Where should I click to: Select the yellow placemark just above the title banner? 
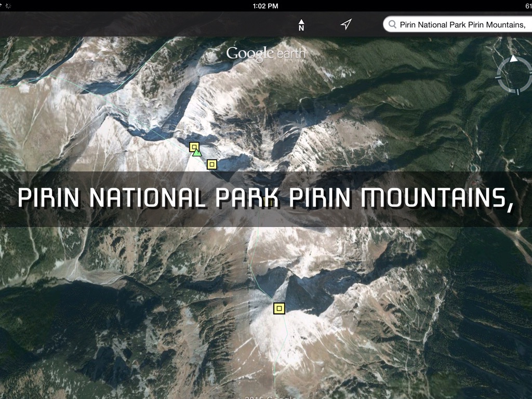coord(211,164)
